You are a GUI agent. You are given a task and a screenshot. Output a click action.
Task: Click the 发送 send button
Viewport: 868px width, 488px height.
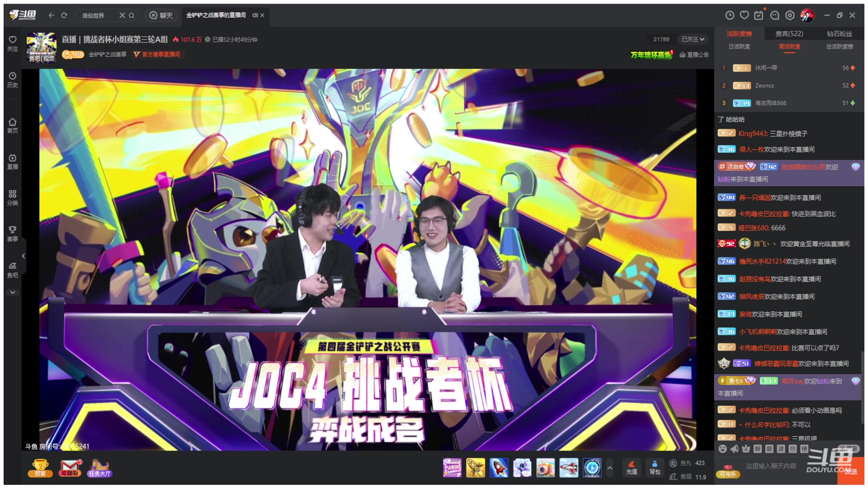[x=851, y=471]
